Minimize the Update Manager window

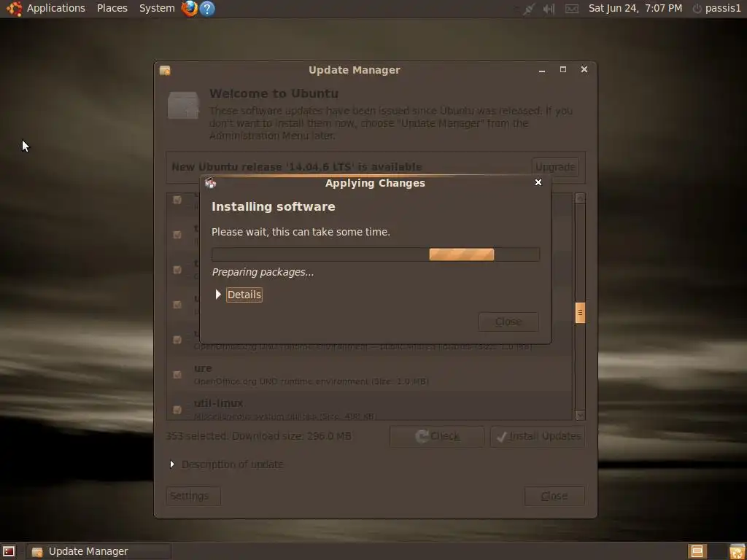point(542,70)
